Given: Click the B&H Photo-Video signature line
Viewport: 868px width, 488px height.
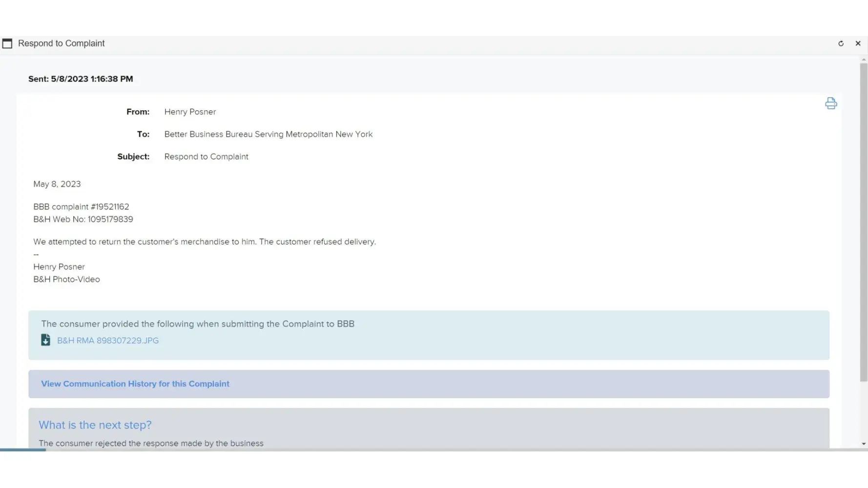Looking at the screenshot, I should pos(66,280).
